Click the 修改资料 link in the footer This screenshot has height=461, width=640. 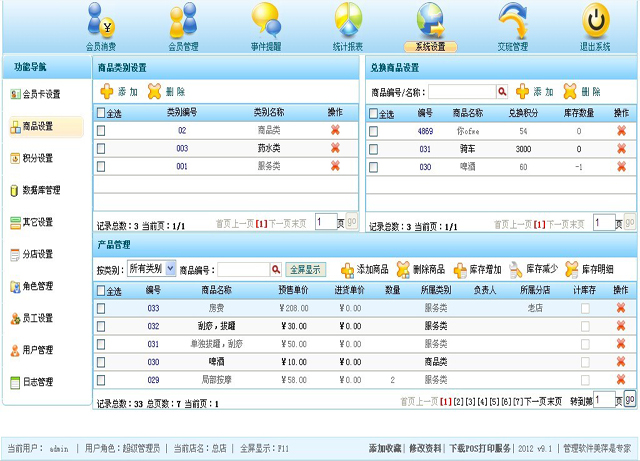point(424,448)
